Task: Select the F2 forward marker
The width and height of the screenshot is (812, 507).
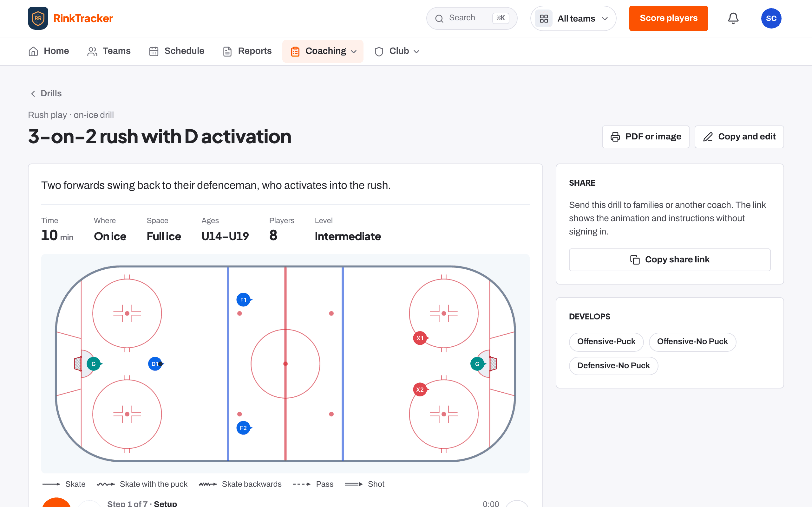Action: click(244, 428)
